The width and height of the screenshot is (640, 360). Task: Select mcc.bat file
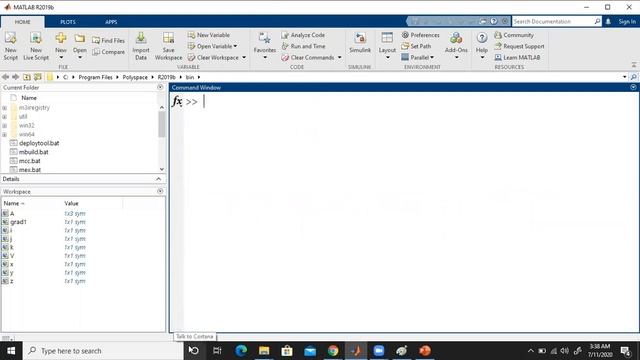[30, 161]
